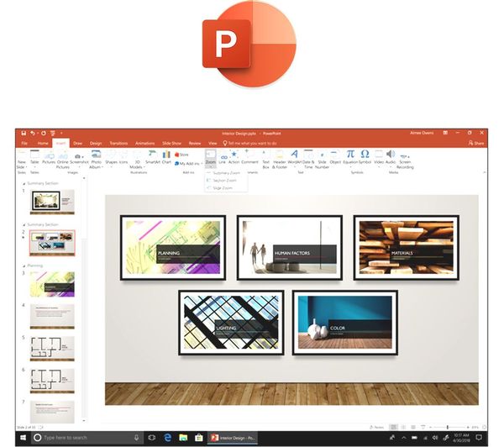This screenshot has height=447, width=504.
Task: Click the Zoom button in ribbon
Action: pos(211,158)
